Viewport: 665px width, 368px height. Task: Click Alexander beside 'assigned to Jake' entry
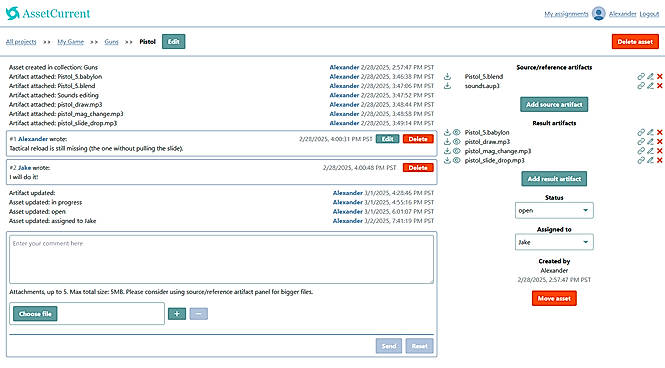(348, 221)
